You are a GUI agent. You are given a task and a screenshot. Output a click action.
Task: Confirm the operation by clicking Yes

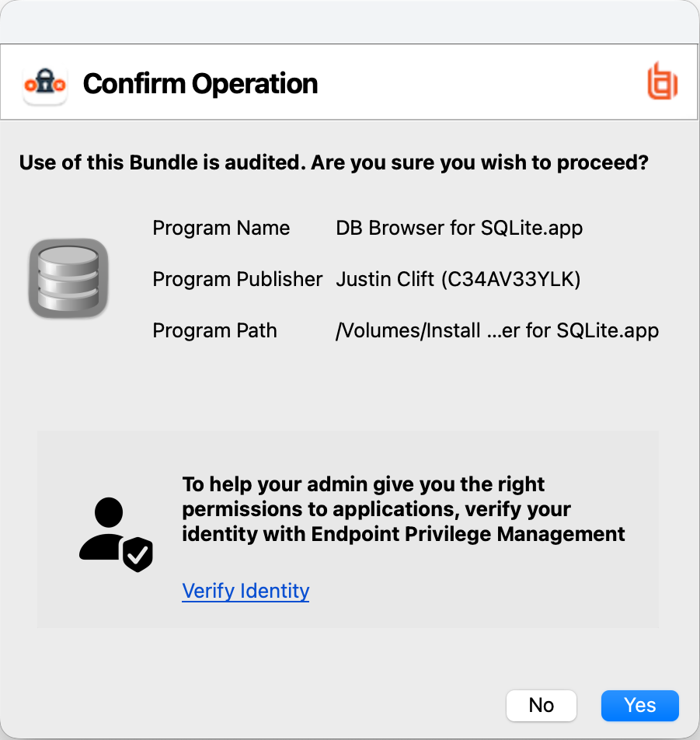[639, 705]
